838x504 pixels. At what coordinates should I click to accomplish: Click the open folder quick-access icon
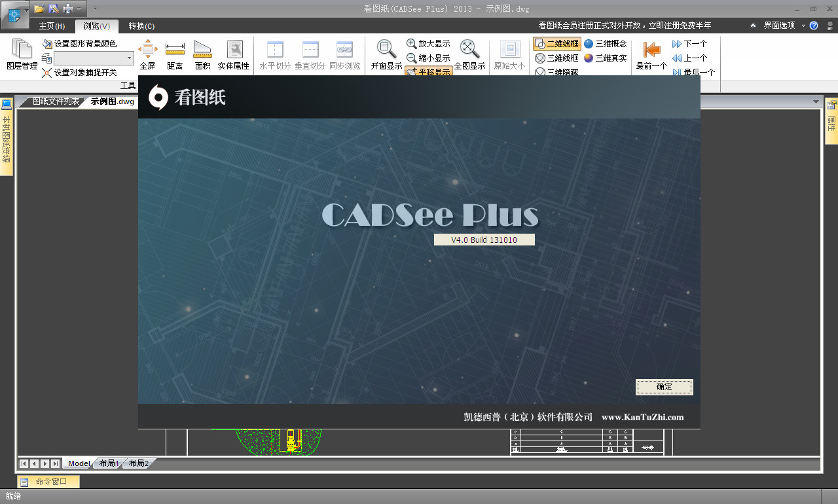click(39, 9)
